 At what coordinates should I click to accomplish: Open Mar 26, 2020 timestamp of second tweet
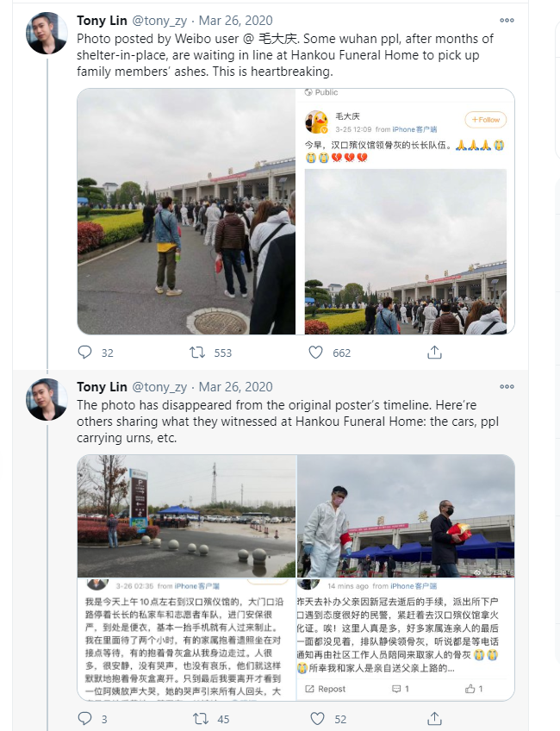click(x=236, y=387)
